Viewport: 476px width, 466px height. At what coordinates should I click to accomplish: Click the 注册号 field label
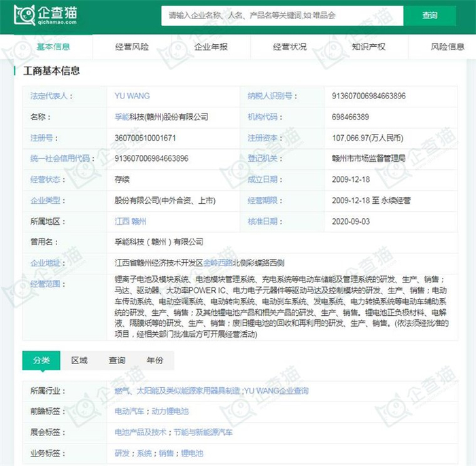[41, 138]
